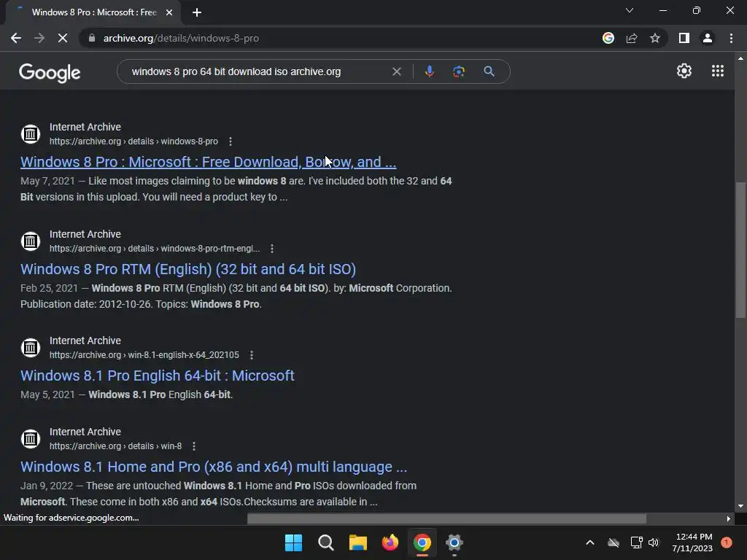Close the Windows 8 Pro tab
The height and width of the screenshot is (560, 747).
[x=169, y=12]
